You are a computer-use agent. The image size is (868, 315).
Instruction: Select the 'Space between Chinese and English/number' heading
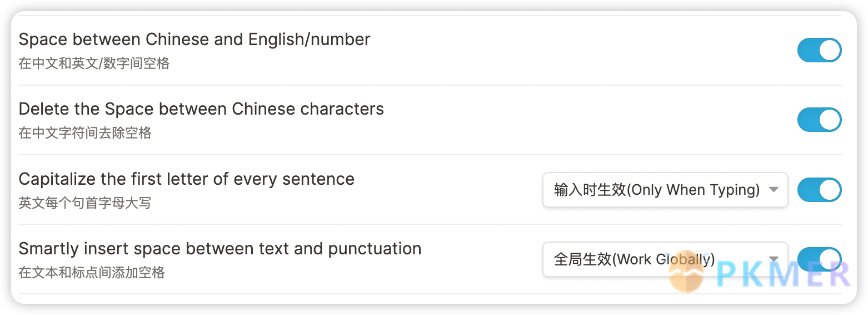194,40
